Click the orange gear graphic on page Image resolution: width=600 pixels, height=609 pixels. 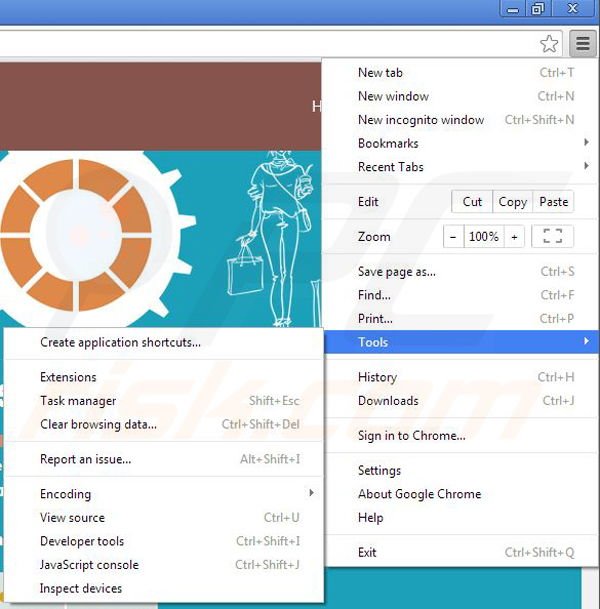tap(75, 230)
